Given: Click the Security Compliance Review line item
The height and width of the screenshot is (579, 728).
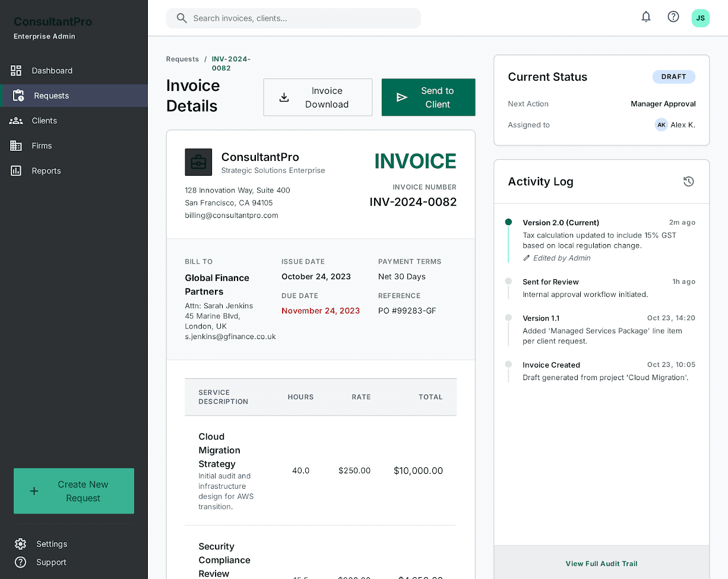Looking at the screenshot, I should point(224,560).
